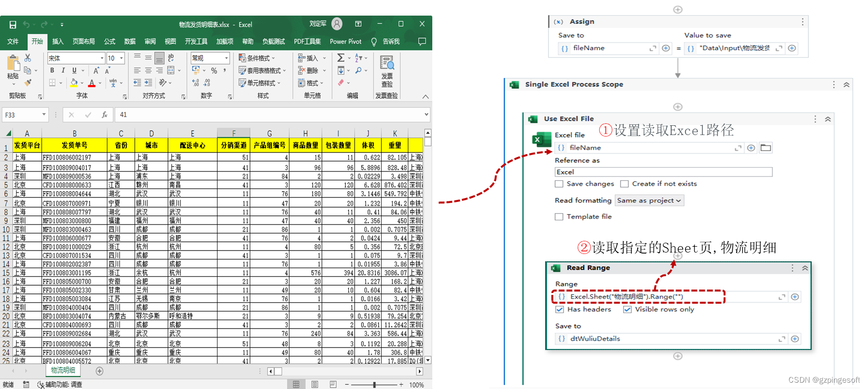868x389 pixels.
Task: Switch to the 公式 Formulas tab
Action: [110, 41]
